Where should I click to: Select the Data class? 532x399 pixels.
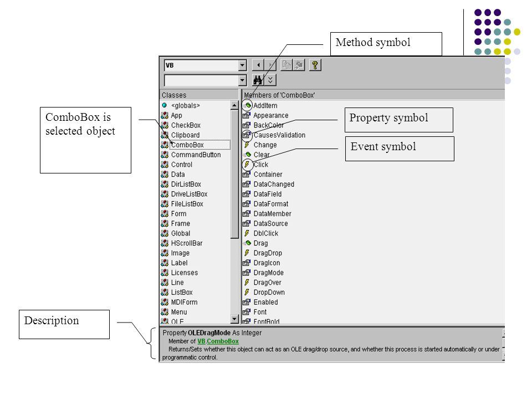click(x=178, y=175)
